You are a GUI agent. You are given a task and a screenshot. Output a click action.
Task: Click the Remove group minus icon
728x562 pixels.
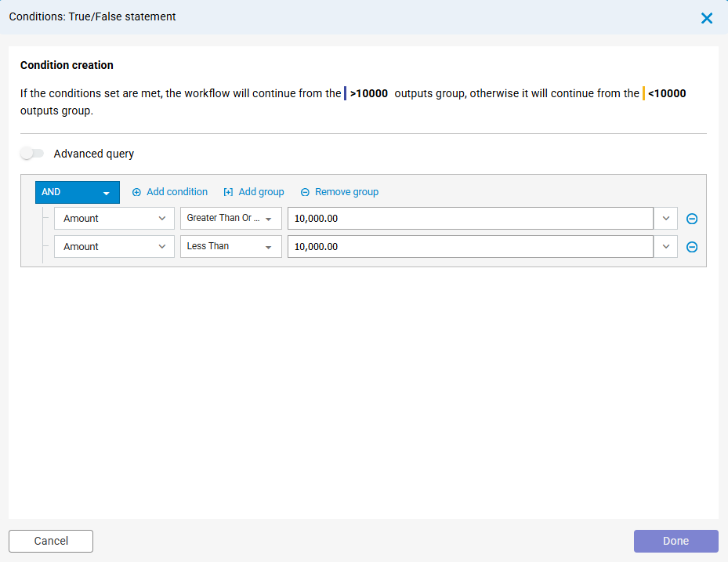click(x=305, y=192)
